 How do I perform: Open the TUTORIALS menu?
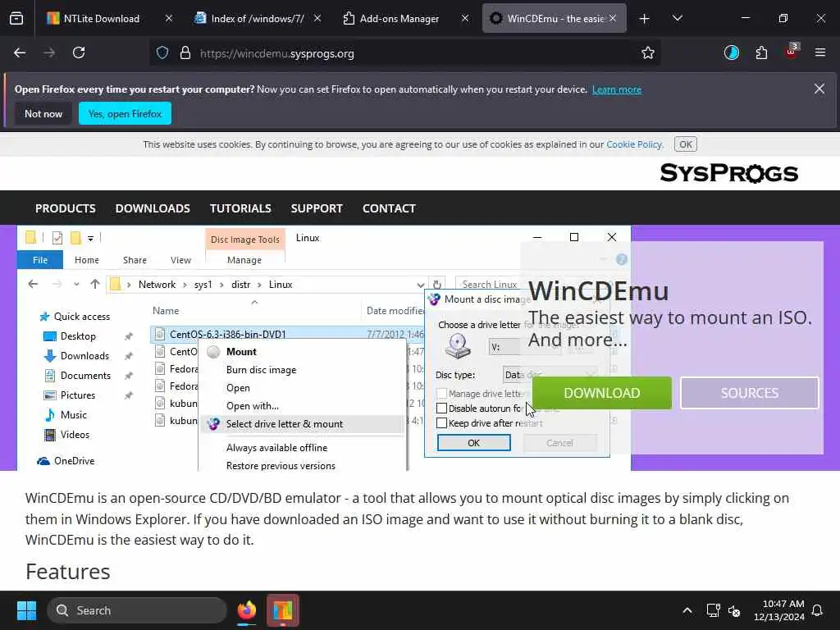click(240, 208)
